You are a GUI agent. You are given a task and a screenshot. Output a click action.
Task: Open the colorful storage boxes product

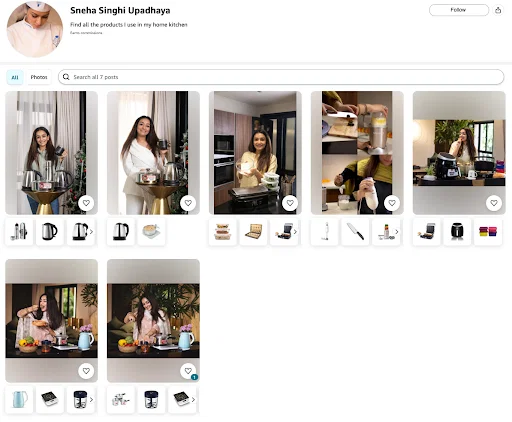point(488,231)
